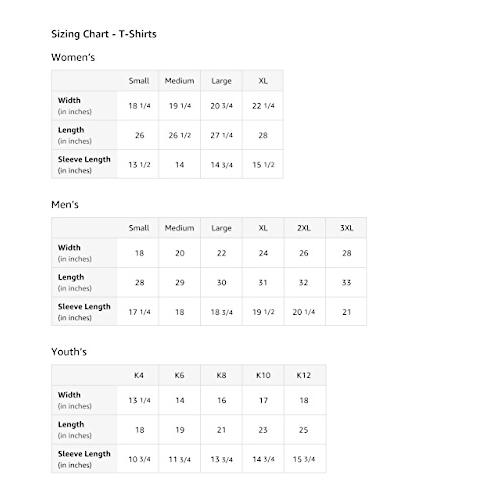
Task: Click the Youth K4 column header
Action: [x=139, y=375]
